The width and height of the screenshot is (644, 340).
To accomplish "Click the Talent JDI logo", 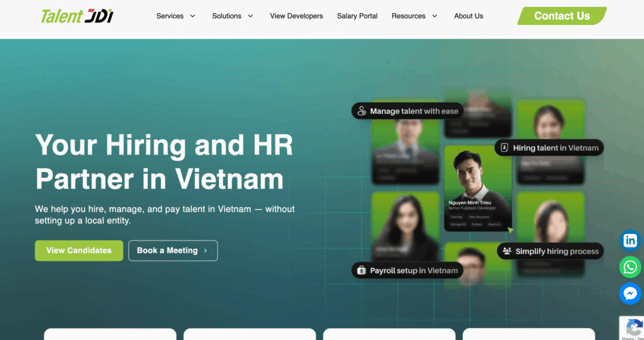I will 77,16.
